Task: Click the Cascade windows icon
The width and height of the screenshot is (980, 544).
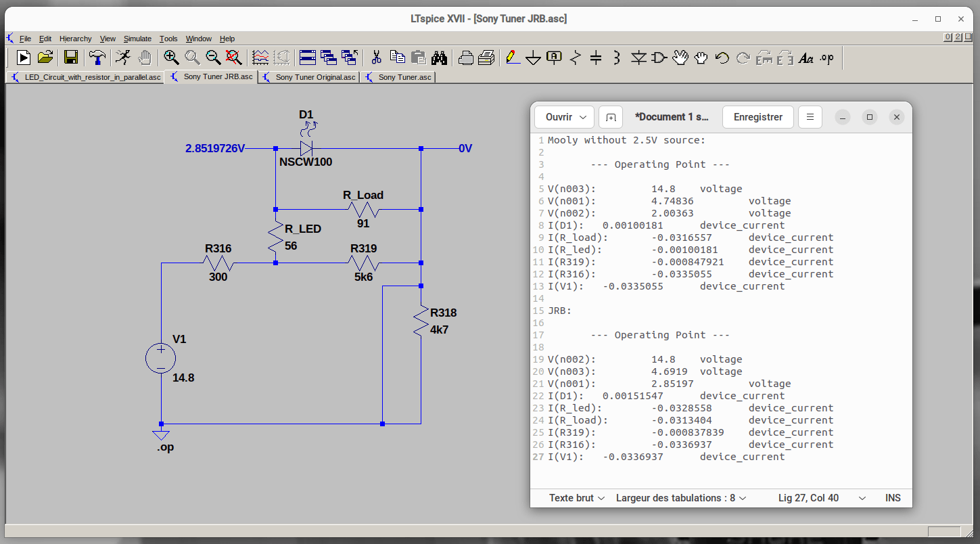Action: (x=329, y=58)
